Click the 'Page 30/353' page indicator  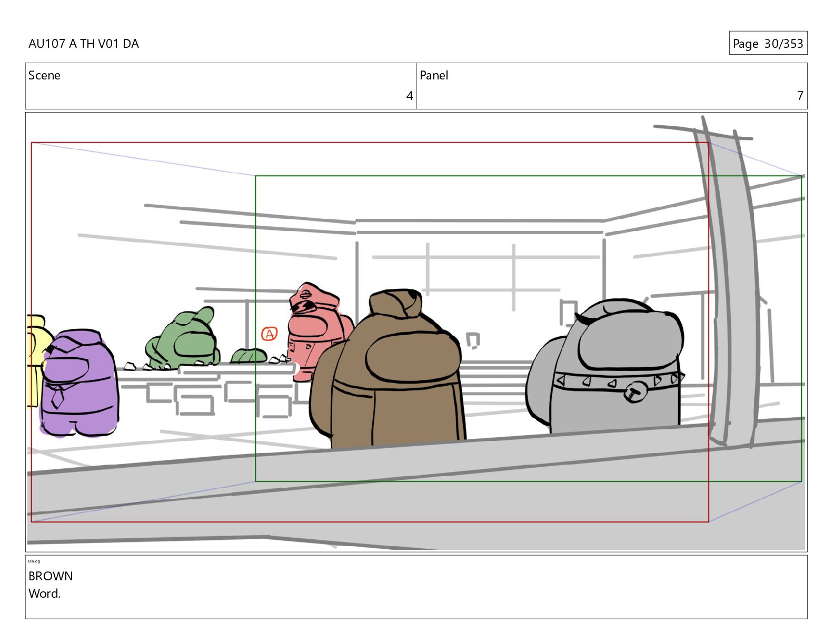coord(768,43)
